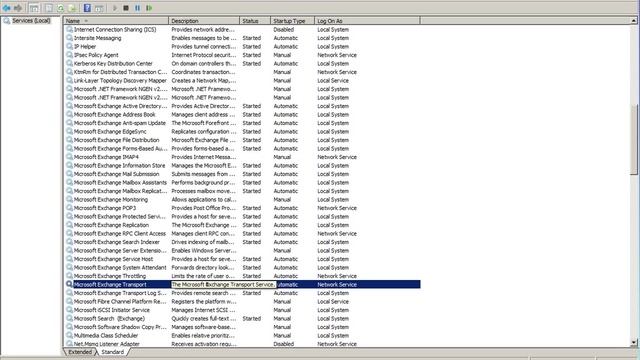Image resolution: width=640 pixels, height=360 pixels.
Task: Click the Stop Service square icon
Action: point(126,8)
